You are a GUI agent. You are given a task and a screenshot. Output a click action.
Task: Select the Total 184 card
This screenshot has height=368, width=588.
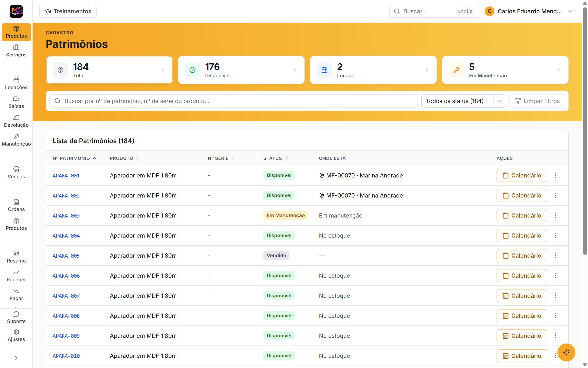click(x=109, y=70)
